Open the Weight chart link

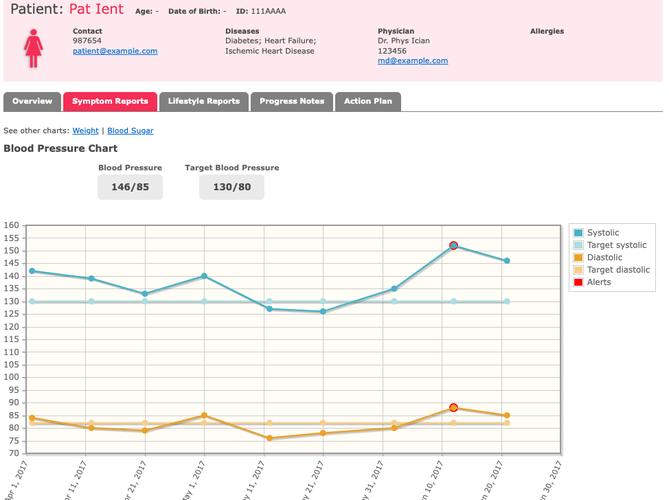pos(85,131)
